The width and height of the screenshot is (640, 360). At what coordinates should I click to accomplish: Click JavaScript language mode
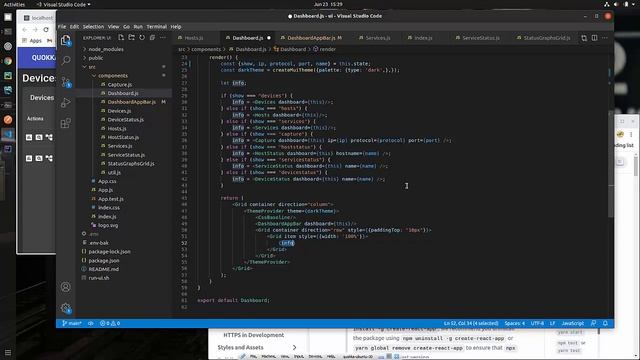point(573,323)
